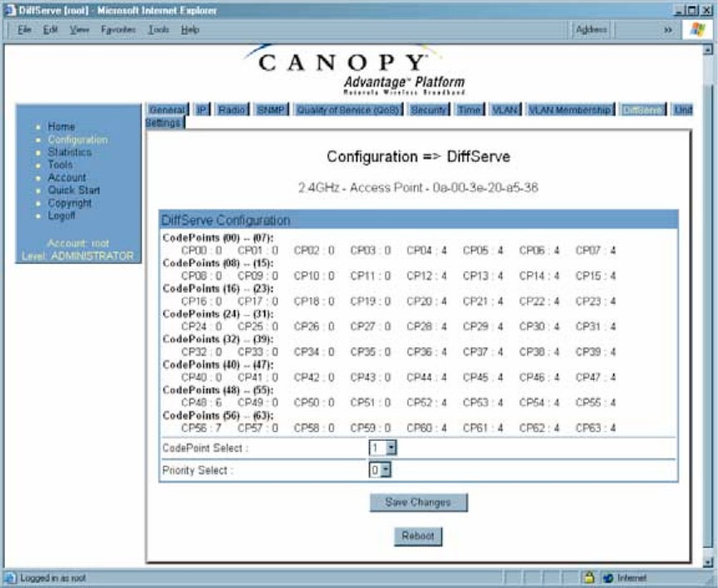Viewport: 718px width, 588px height.
Task: Click the page icon beside Logged in as root
Action: 10,578
